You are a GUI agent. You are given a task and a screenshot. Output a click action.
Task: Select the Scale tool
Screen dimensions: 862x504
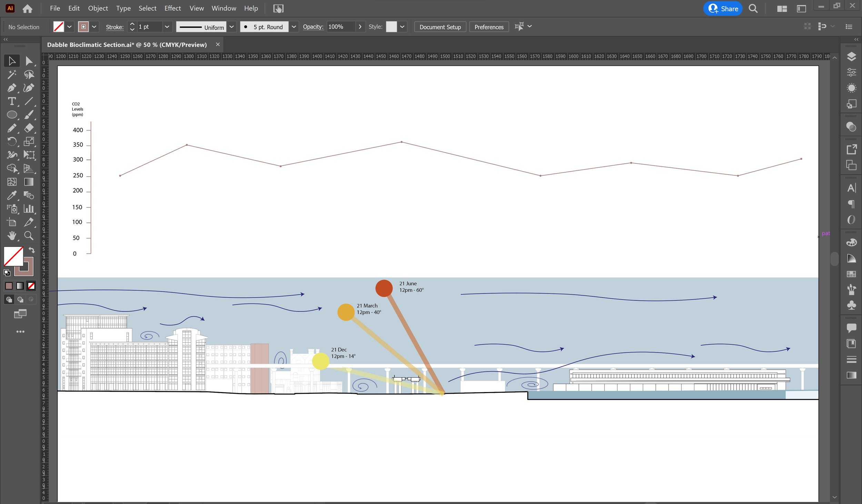pyautogui.click(x=29, y=142)
